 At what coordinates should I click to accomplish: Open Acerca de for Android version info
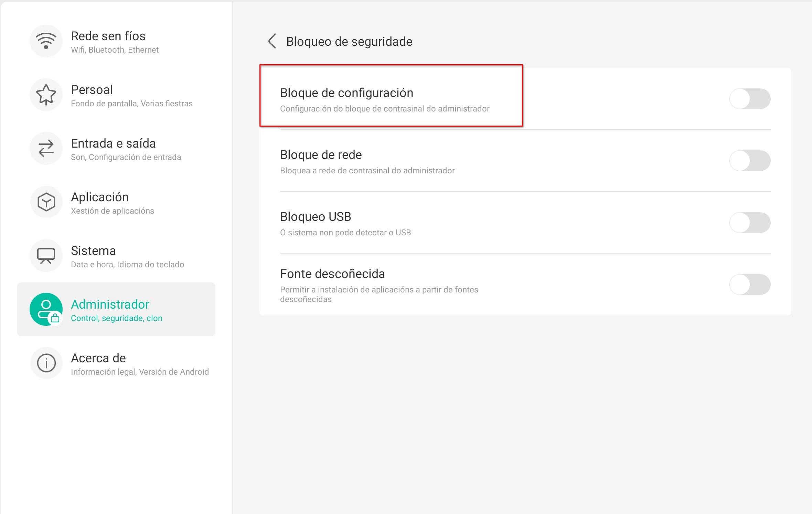[x=98, y=358]
